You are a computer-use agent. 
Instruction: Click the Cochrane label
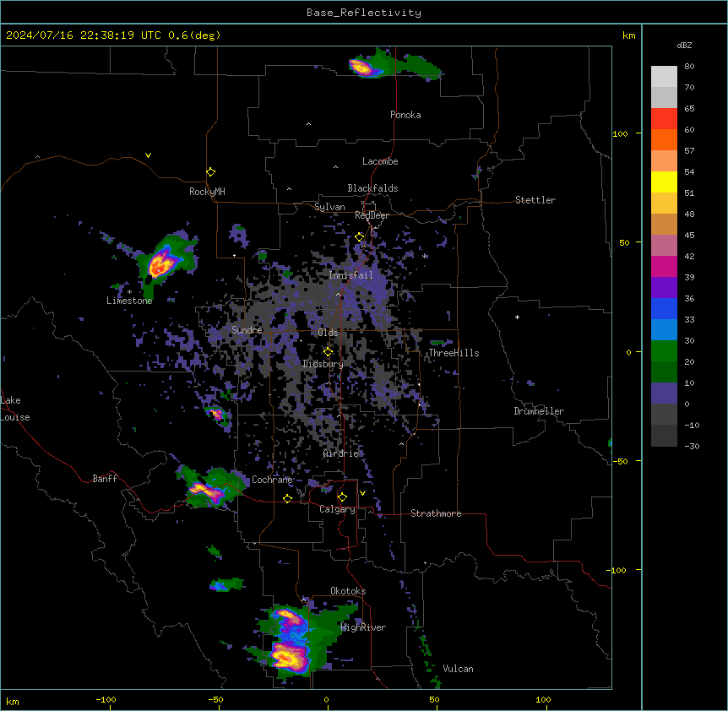[272, 480]
